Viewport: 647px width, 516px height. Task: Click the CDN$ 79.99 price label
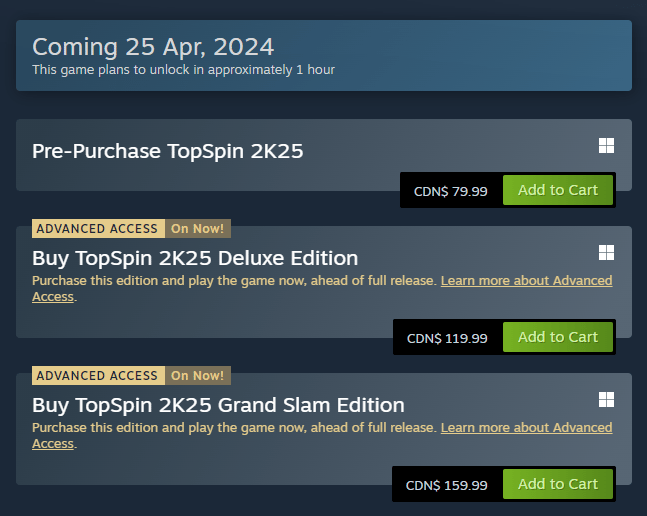[450, 191]
